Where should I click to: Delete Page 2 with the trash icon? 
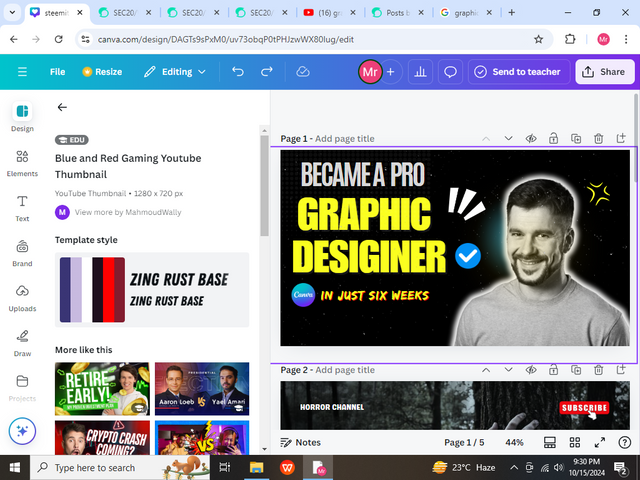click(x=598, y=370)
